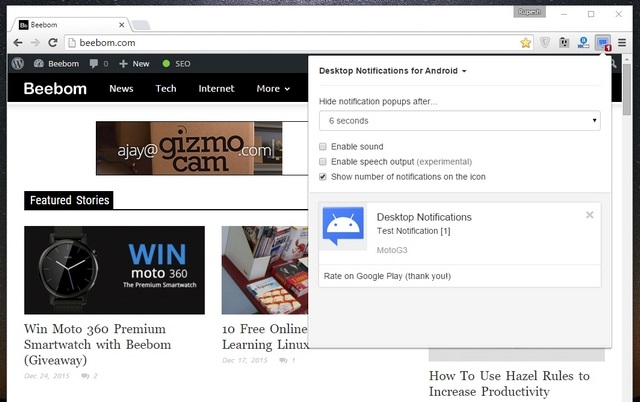The width and height of the screenshot is (640, 402).
Task: Enable speech output checkbox
Action: [x=322, y=162]
